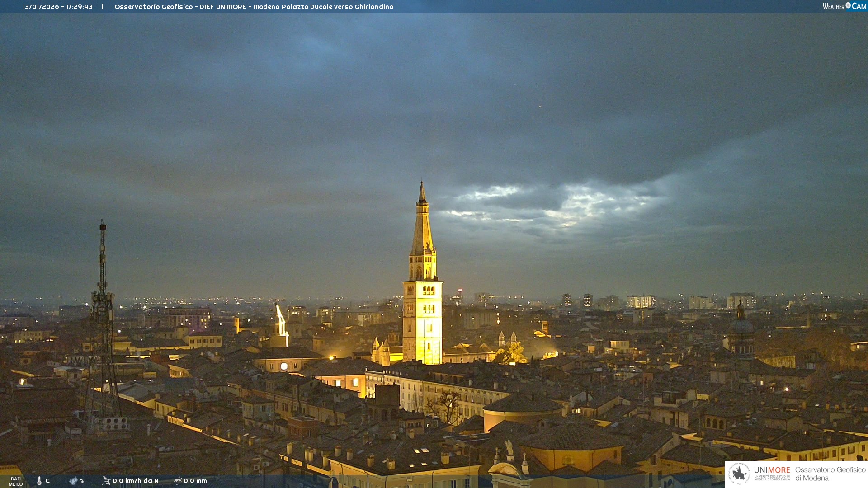
Task: Click the UNIMORE logo wordmark
Action: 772,470
